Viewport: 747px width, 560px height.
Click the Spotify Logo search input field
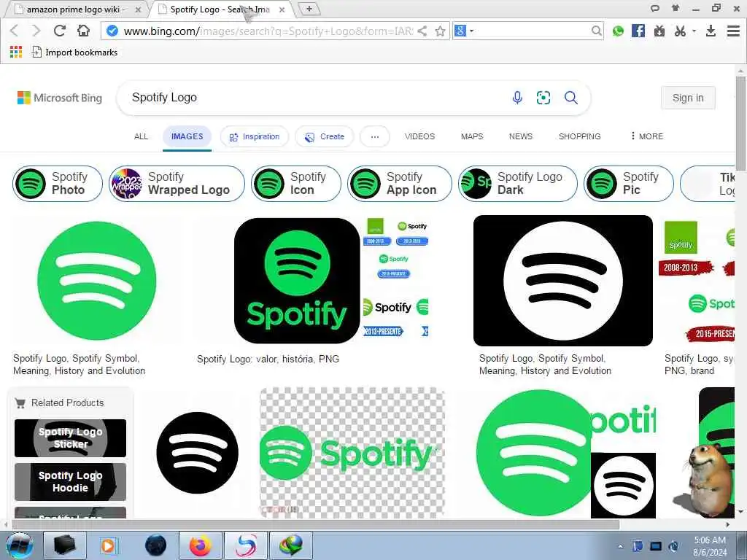point(314,98)
